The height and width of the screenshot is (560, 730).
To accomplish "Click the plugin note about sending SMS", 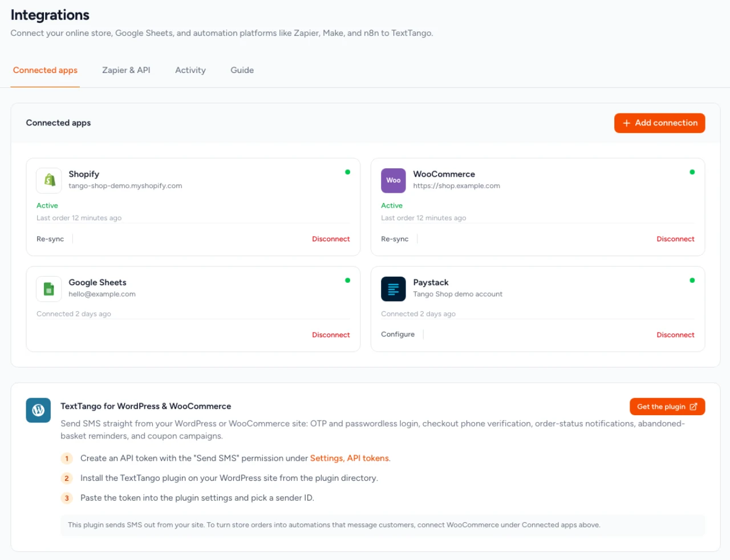I will point(334,525).
